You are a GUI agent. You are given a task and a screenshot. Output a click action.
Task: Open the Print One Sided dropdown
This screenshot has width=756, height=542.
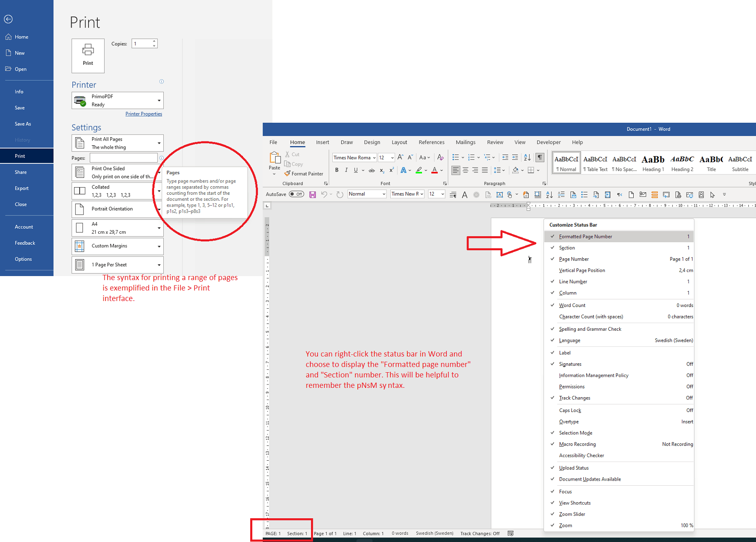tap(118, 172)
